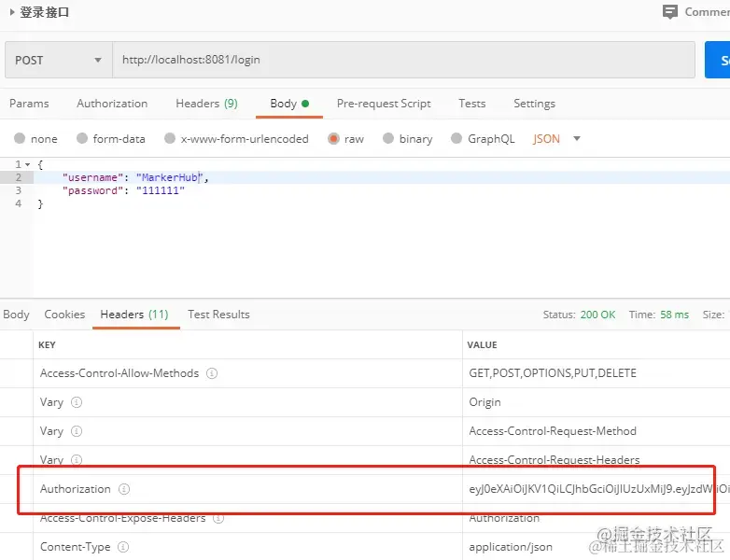Open the Comments icon at top right
The height and width of the screenshot is (560, 730).
click(669, 11)
